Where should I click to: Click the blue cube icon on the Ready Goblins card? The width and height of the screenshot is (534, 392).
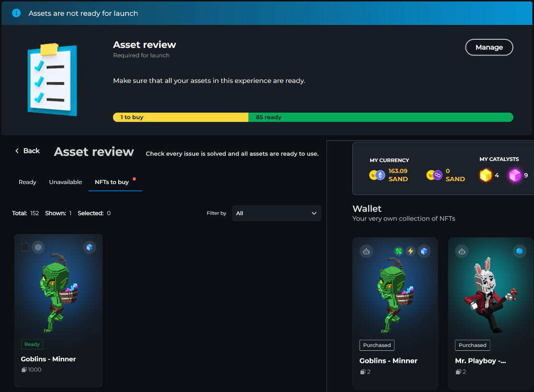point(89,247)
